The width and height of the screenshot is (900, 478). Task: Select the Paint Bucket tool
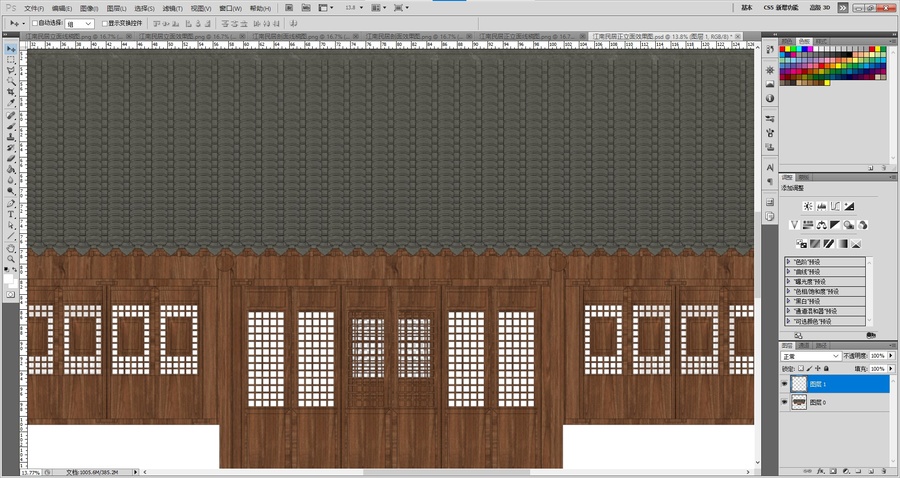(x=11, y=170)
